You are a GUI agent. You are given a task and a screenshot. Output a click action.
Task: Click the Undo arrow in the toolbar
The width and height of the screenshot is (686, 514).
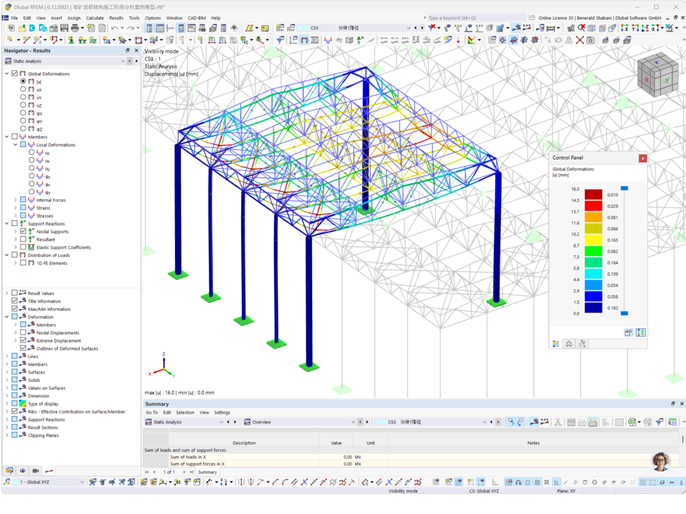(116, 28)
